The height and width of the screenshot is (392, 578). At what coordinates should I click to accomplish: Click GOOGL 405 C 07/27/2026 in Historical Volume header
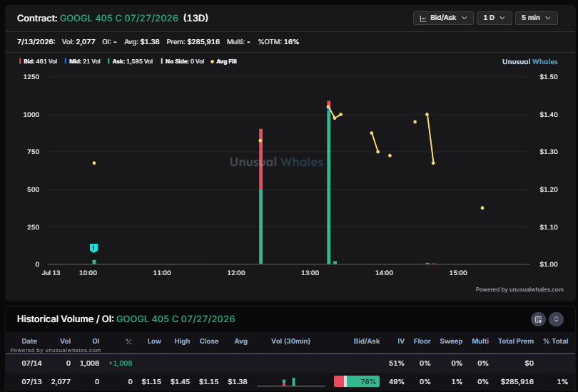[176, 319]
